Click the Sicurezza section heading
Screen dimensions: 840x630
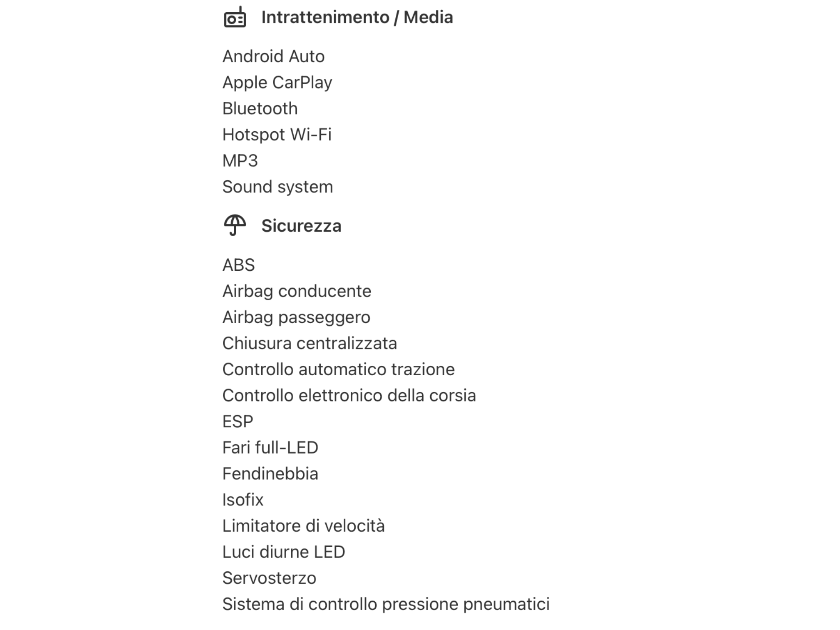coord(301,226)
